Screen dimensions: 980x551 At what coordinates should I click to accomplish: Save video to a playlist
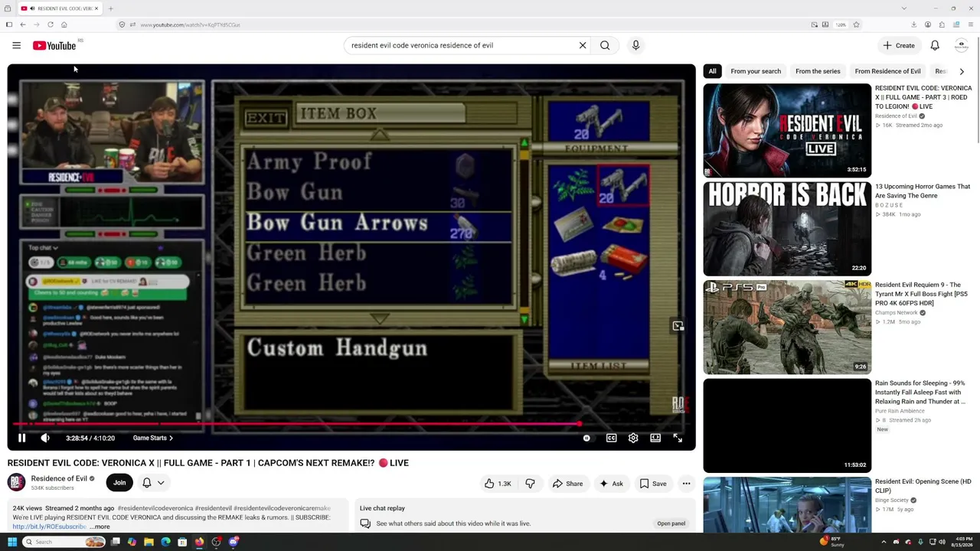(x=653, y=484)
